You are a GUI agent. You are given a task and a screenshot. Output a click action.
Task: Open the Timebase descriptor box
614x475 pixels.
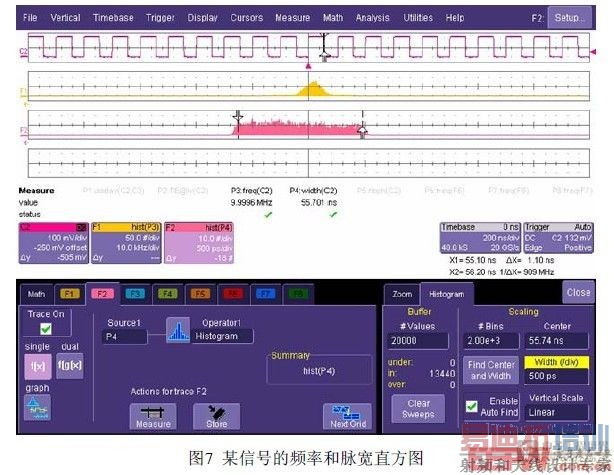[480, 238]
